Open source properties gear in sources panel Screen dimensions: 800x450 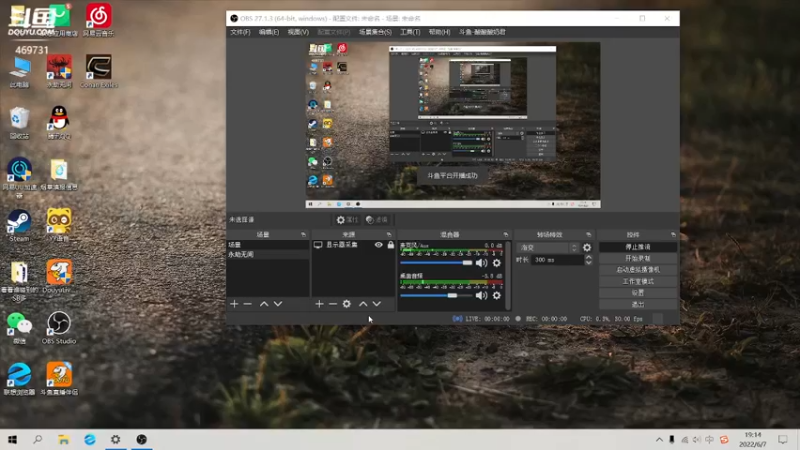[x=347, y=304]
